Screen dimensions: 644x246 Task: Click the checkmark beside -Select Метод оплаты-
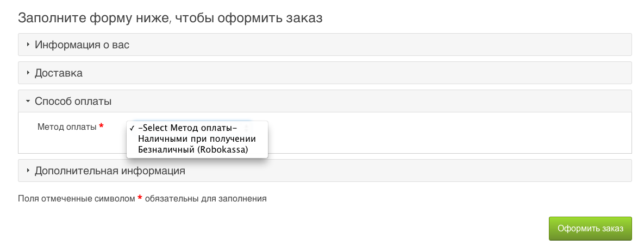[x=132, y=128]
